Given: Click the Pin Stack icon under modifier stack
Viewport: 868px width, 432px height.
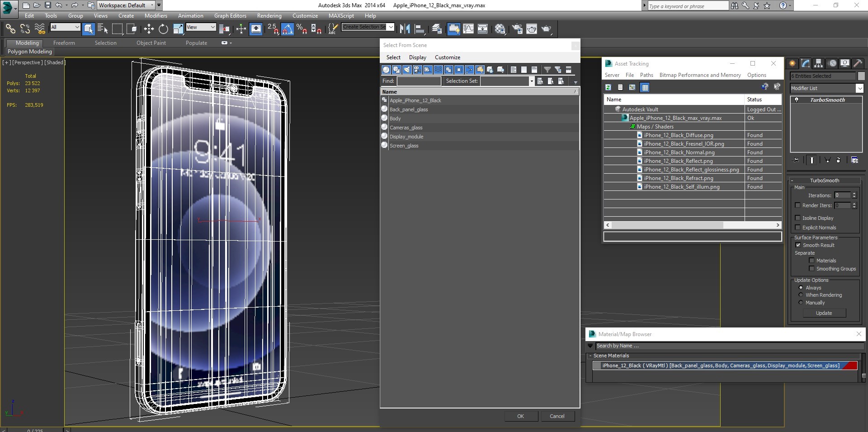Looking at the screenshot, I should pyautogui.click(x=796, y=160).
